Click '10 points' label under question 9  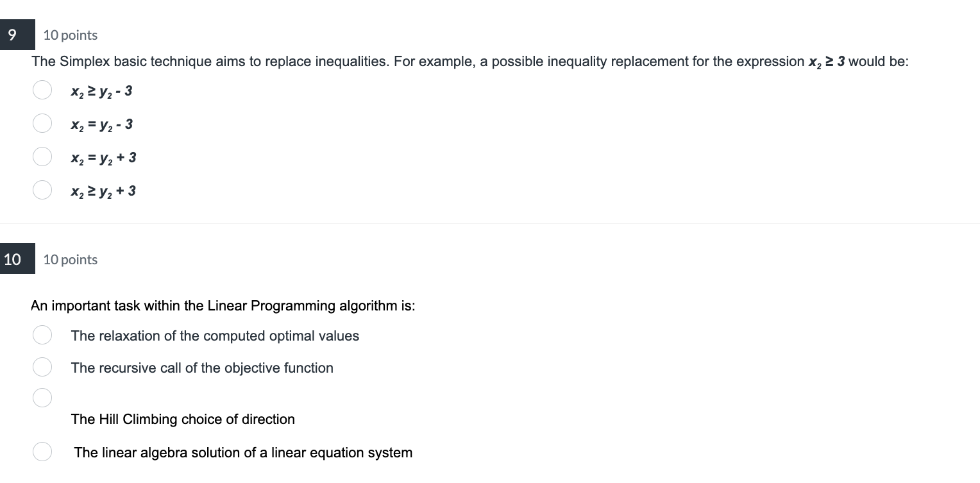[70, 35]
